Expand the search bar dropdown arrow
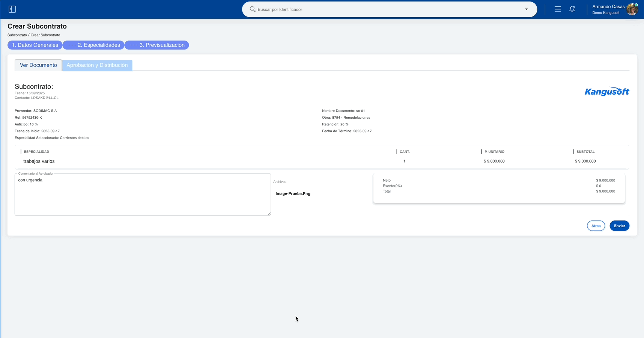644x338 pixels. [x=526, y=9]
